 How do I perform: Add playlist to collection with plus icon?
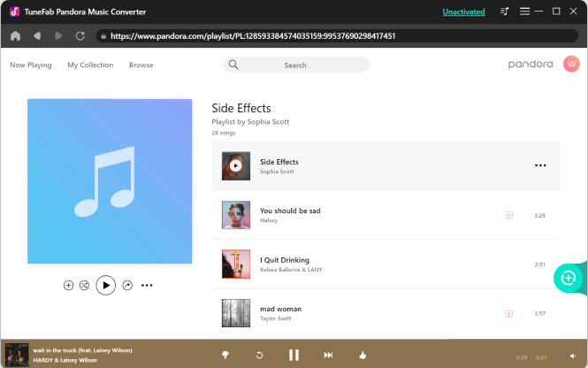tap(68, 286)
